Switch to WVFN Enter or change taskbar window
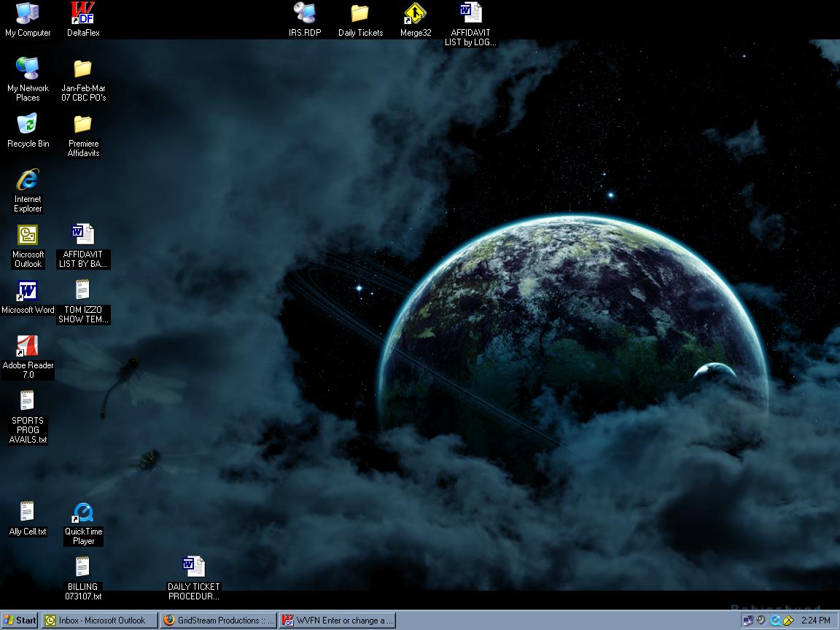840x630 pixels. (x=338, y=621)
